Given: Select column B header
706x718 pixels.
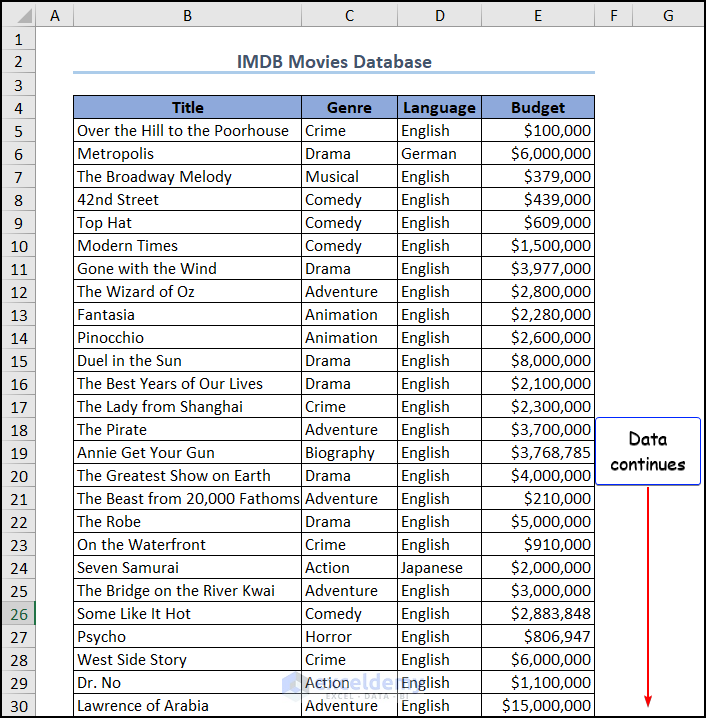Looking at the screenshot, I should [x=187, y=16].
